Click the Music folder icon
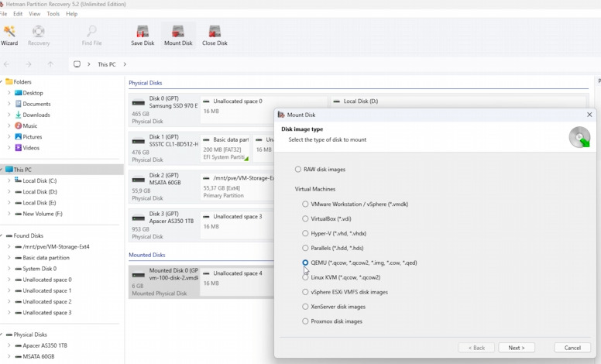Viewport: 601px width, 364px height. click(18, 125)
